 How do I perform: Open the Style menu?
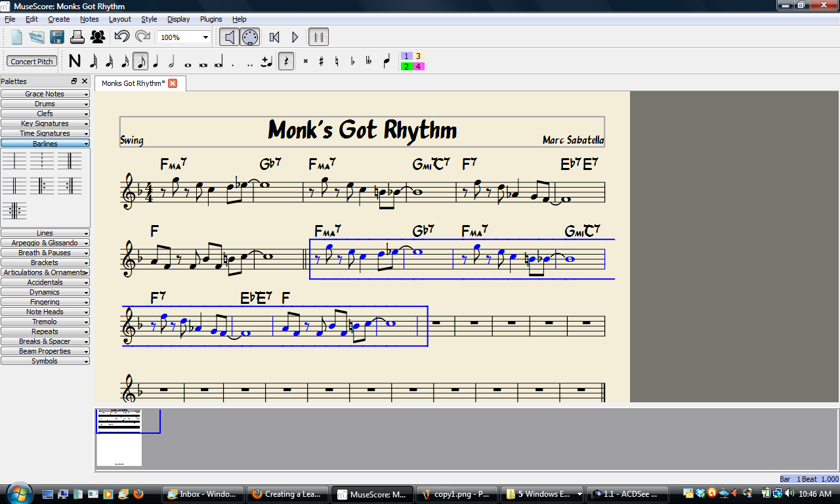[149, 19]
